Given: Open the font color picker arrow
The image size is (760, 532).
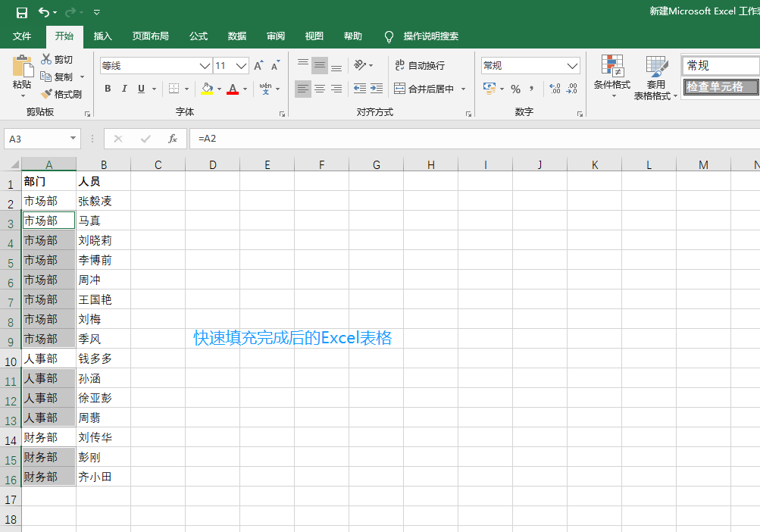Looking at the screenshot, I should (244, 89).
